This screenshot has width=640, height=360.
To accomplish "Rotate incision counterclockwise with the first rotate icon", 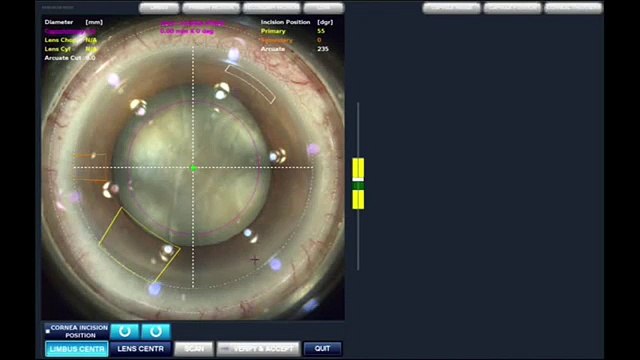I will (x=124, y=331).
